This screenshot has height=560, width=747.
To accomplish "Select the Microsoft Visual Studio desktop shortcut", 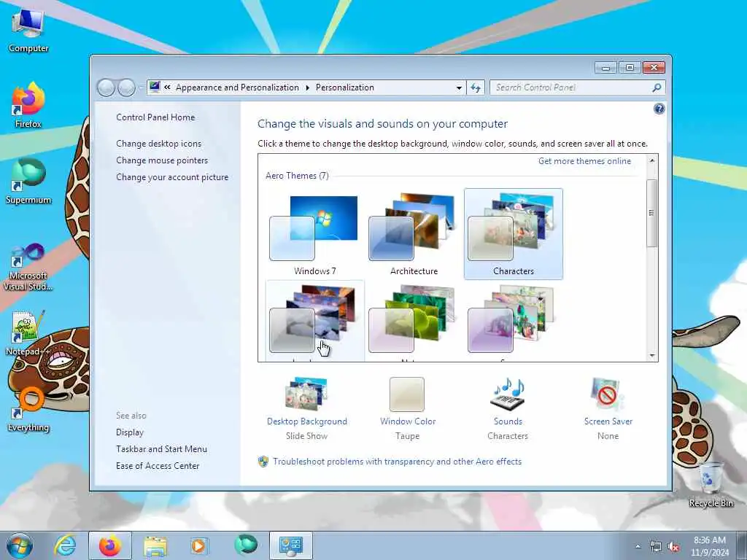I will point(28,267).
